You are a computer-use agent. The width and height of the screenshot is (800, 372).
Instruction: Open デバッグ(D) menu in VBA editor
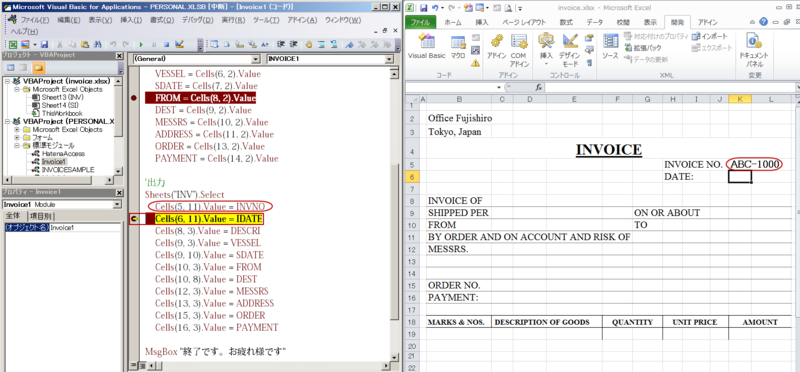[197, 20]
